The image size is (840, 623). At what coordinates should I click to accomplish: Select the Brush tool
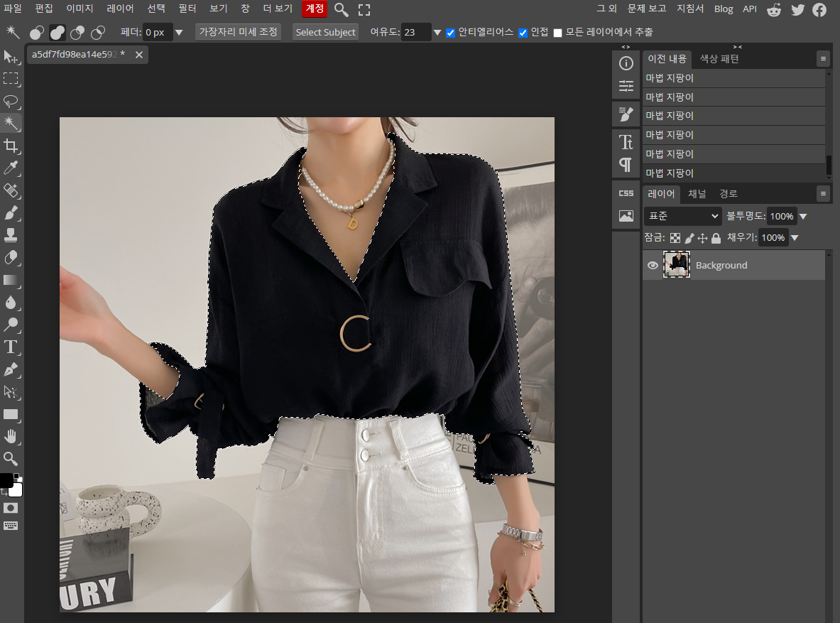[x=11, y=213]
